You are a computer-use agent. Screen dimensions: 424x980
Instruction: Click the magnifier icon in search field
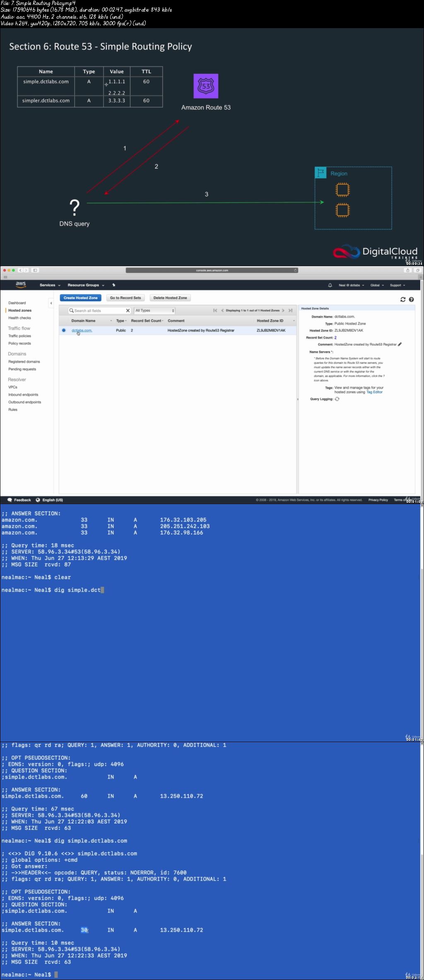[71, 310]
